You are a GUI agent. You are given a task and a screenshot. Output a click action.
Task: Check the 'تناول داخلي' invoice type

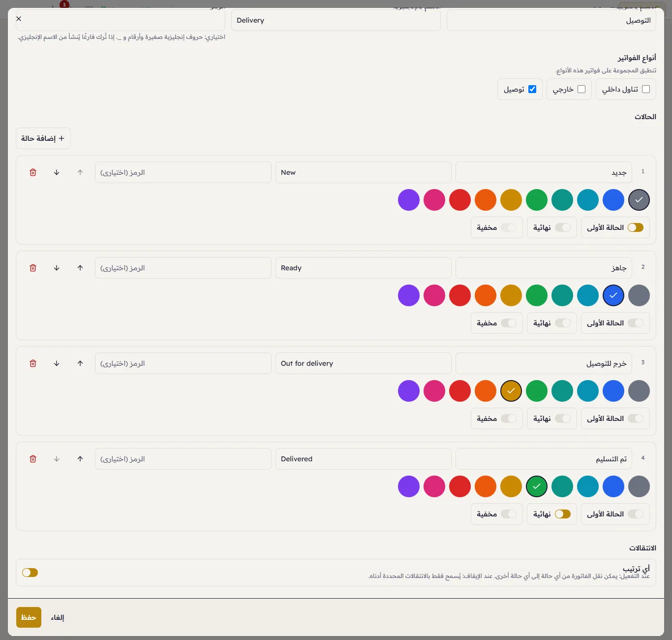(x=646, y=89)
